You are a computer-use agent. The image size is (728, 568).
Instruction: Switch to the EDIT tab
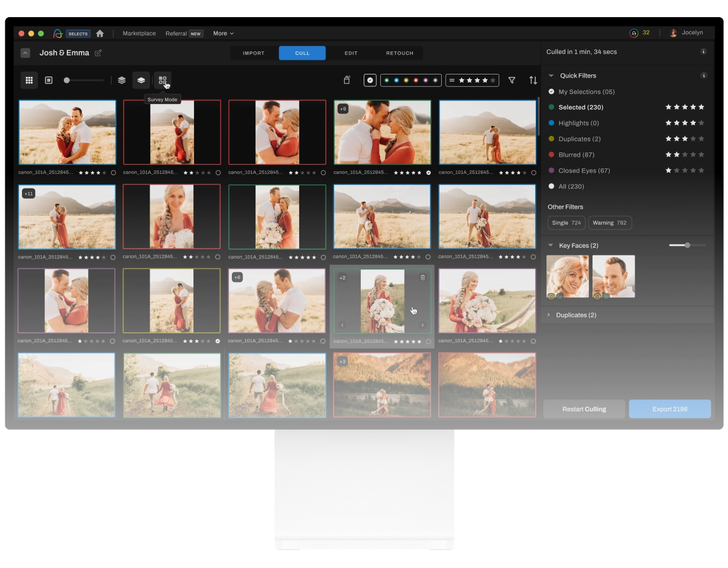pyautogui.click(x=351, y=53)
